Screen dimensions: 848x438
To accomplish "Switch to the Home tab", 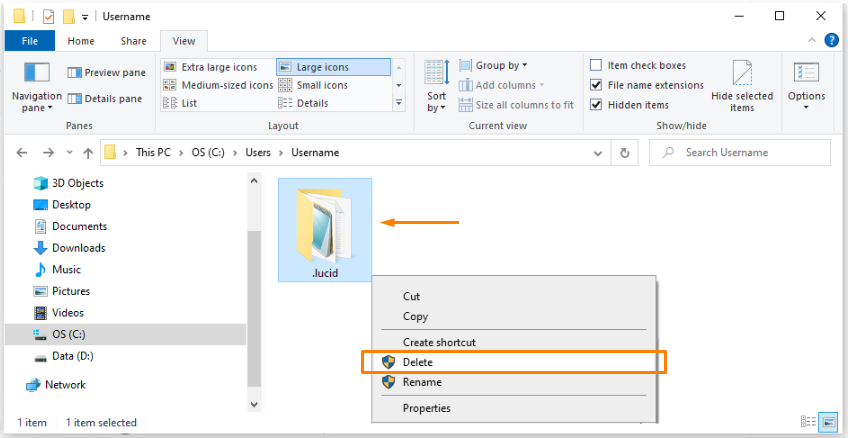I will coord(81,41).
